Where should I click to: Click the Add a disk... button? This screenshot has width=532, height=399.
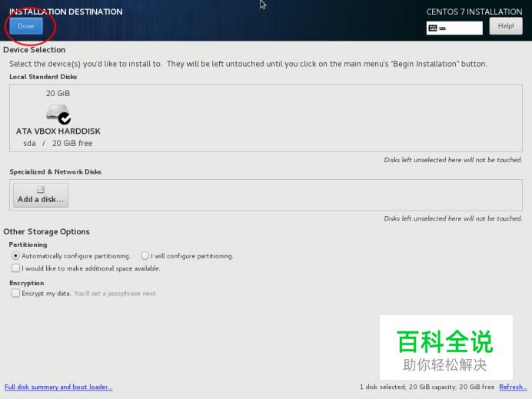pos(41,195)
